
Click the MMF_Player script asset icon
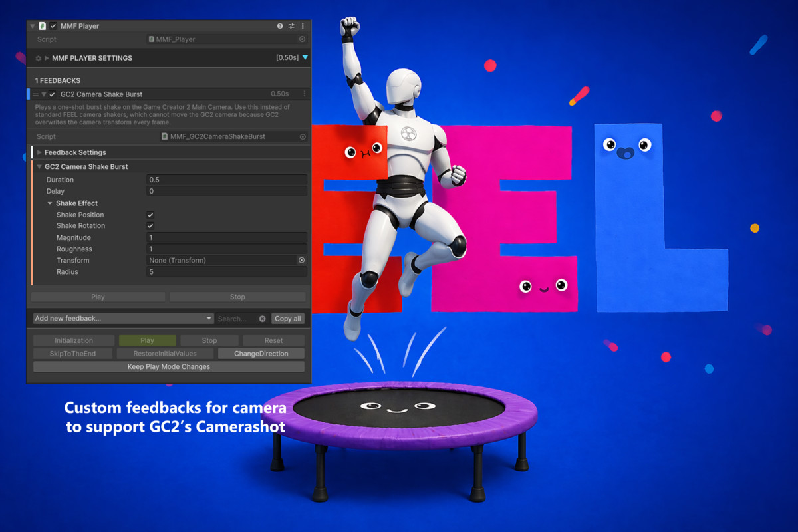[152, 39]
